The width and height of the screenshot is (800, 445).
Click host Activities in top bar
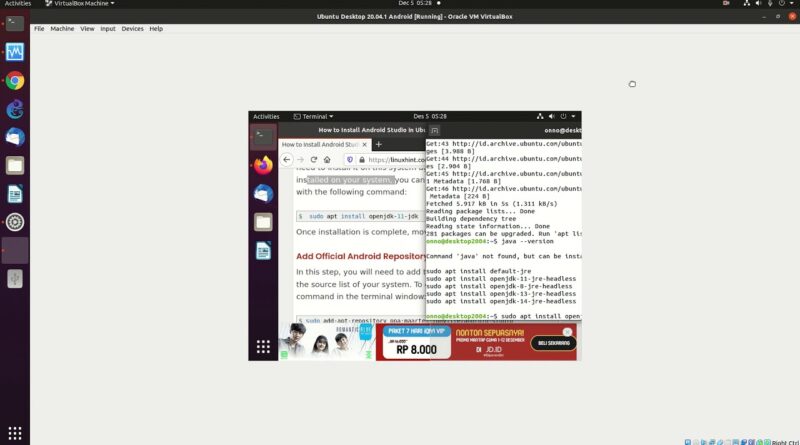coord(18,3)
